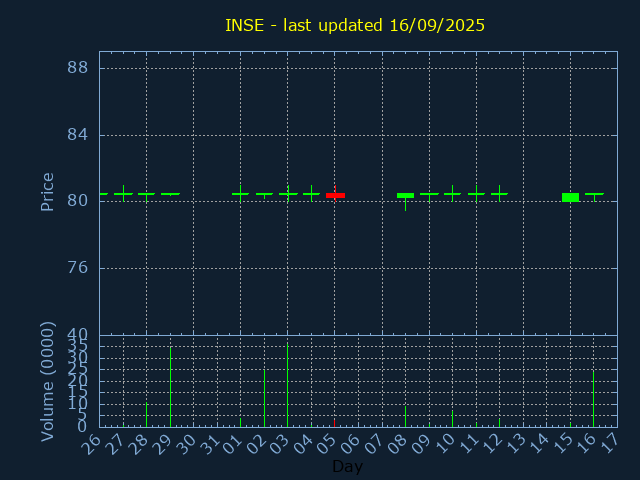Click day label 10 on the x-axis
This screenshot has width=640, height=480.
click(445, 443)
